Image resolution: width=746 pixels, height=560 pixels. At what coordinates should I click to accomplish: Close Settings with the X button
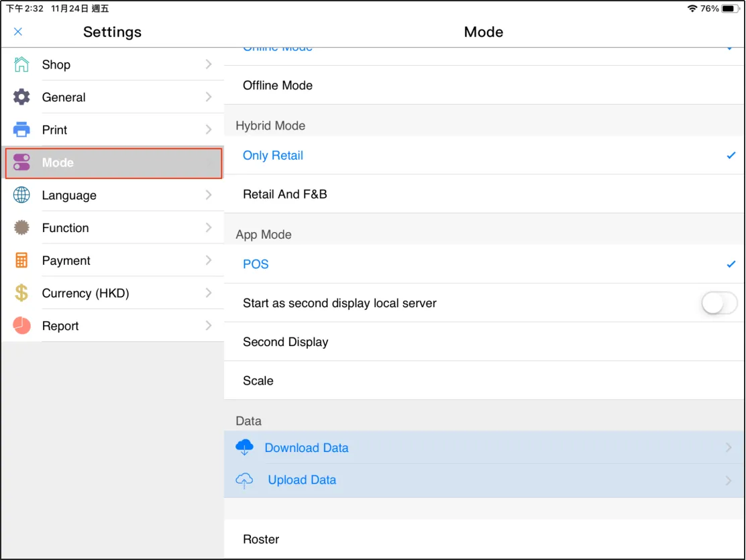pos(18,32)
